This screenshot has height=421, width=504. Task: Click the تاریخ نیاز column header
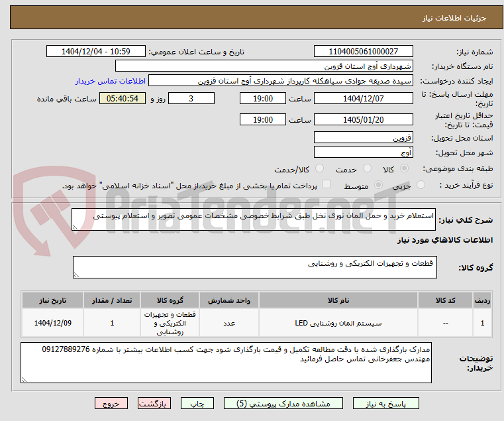53,300
